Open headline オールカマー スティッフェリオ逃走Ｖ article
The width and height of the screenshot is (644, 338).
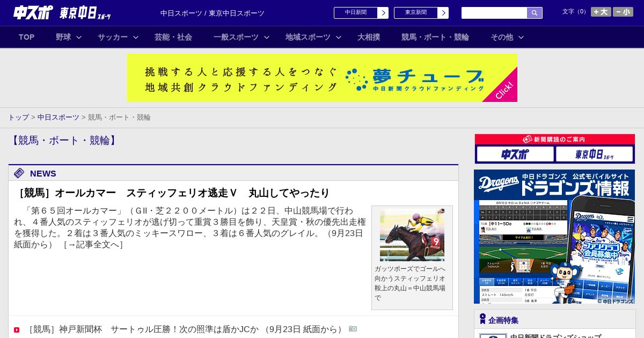point(173,193)
